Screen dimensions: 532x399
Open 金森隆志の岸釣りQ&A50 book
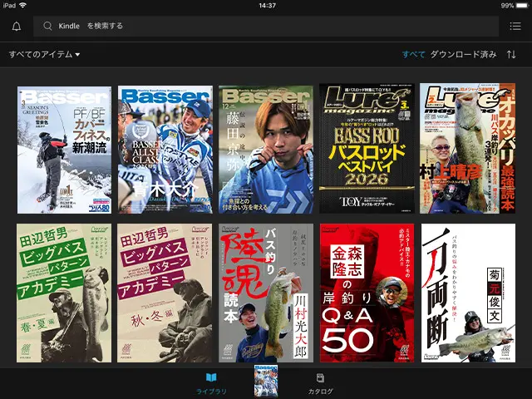[367, 293]
